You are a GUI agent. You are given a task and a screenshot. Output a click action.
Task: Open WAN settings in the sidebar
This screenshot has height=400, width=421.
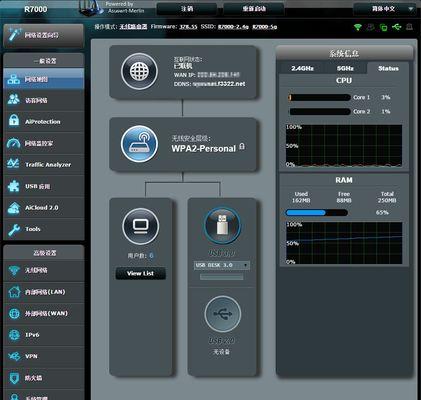pyautogui.click(x=44, y=313)
